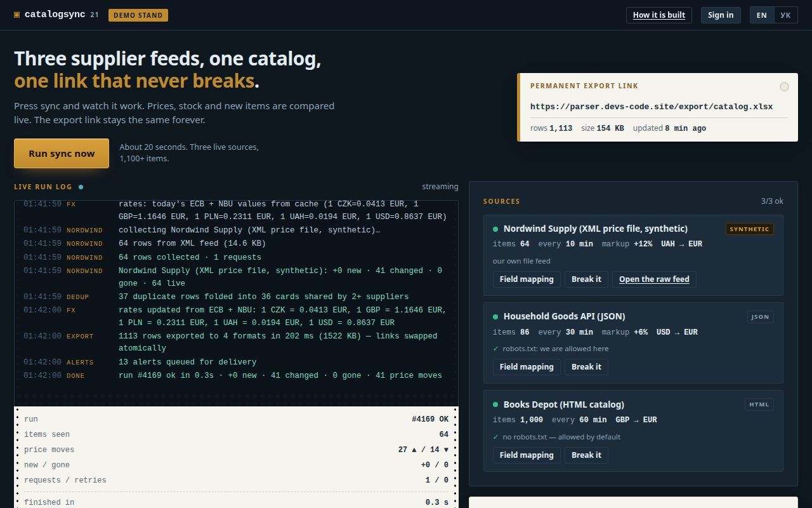Click the round circle icon on the Permanent Export Link card
812x508 pixels.
(x=784, y=86)
